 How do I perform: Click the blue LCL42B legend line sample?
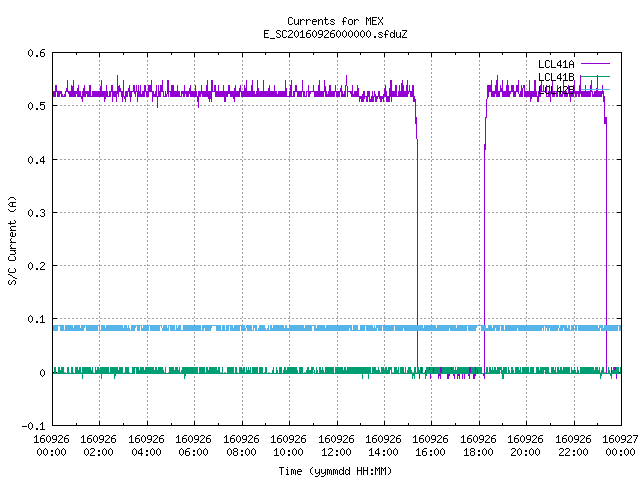(595, 89)
